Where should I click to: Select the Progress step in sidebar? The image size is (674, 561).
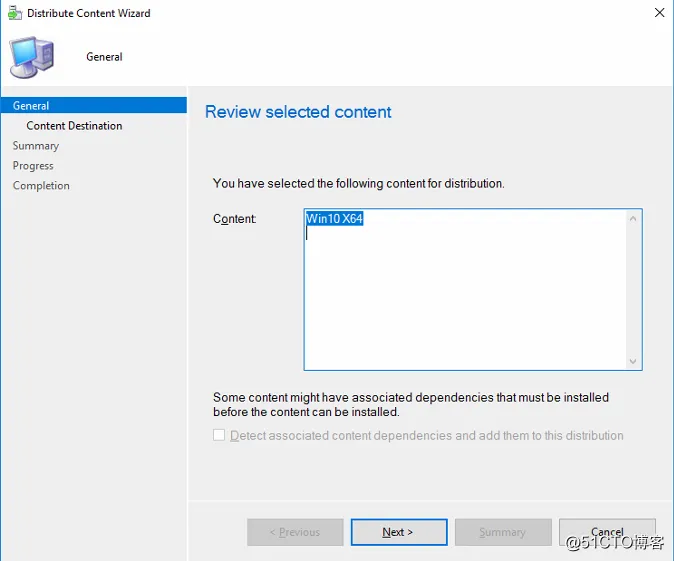tap(33, 165)
